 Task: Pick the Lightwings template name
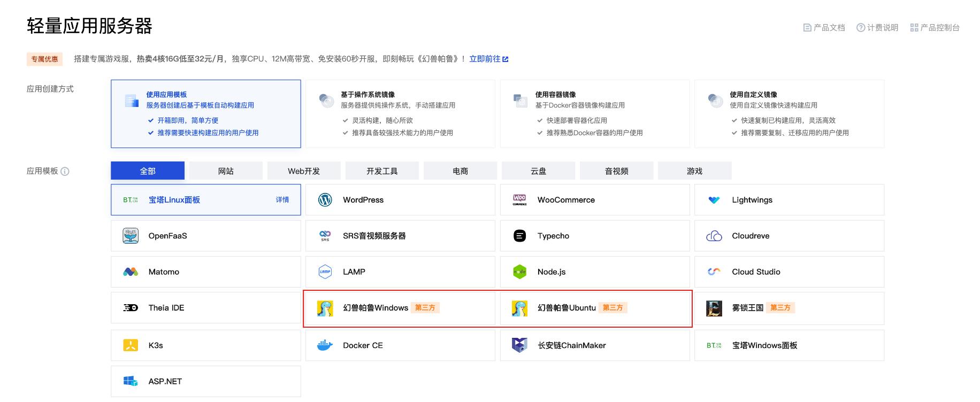click(x=752, y=200)
